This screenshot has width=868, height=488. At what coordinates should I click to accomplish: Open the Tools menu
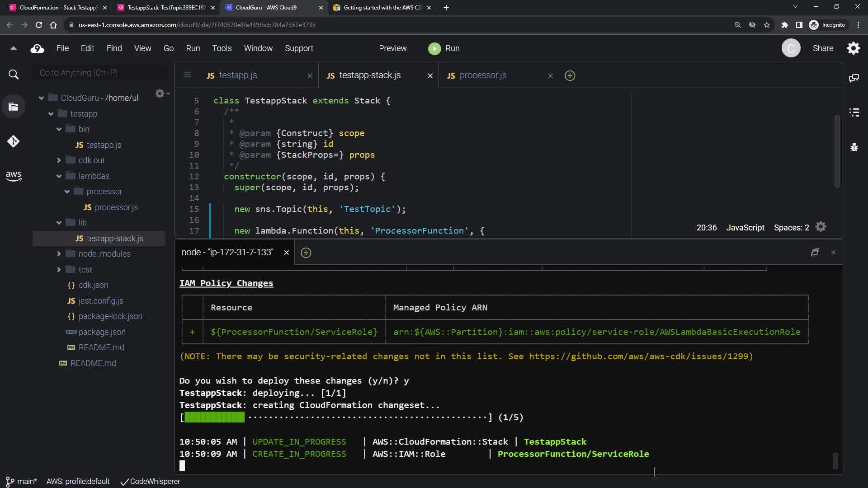click(x=222, y=48)
